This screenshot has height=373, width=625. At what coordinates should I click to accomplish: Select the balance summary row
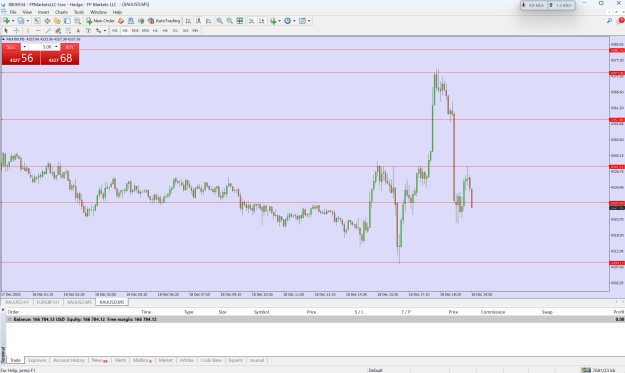tap(316, 319)
